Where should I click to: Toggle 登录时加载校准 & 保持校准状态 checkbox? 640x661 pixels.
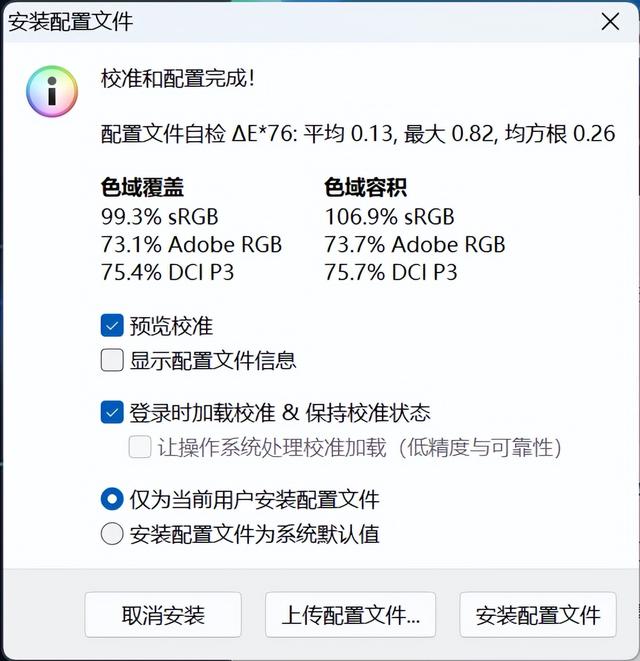(x=112, y=412)
